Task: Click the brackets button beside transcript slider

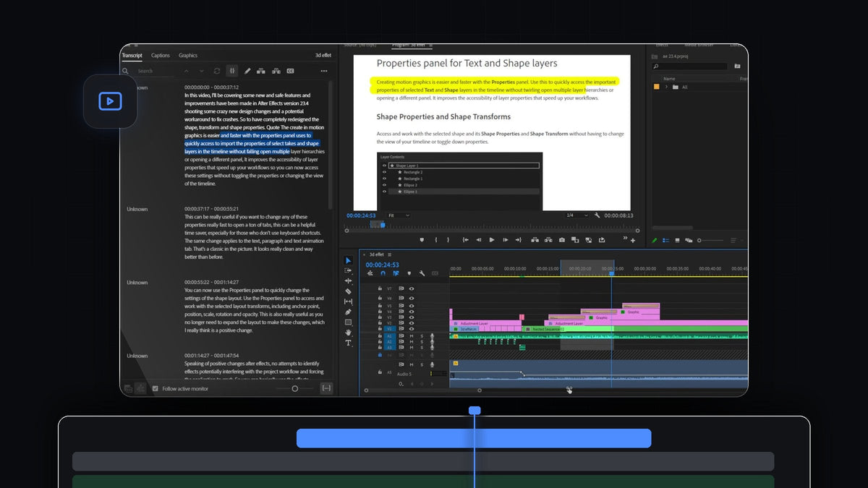Action: (326, 388)
